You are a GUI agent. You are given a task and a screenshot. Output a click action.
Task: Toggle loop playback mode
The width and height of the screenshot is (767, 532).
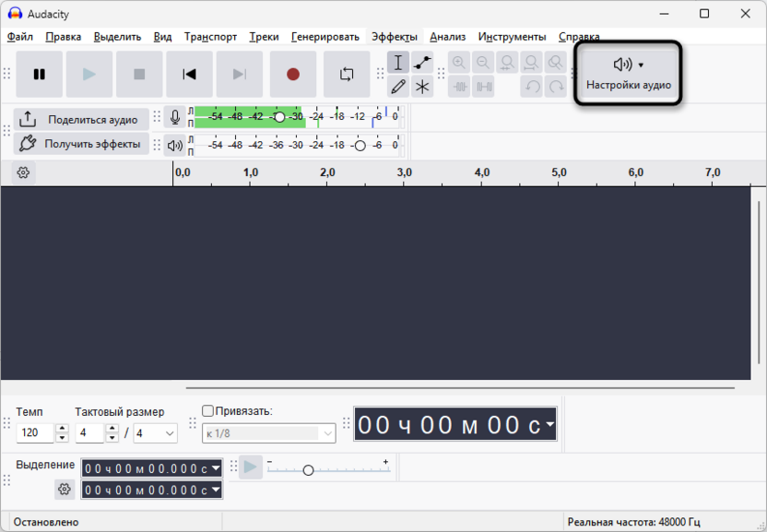click(346, 74)
